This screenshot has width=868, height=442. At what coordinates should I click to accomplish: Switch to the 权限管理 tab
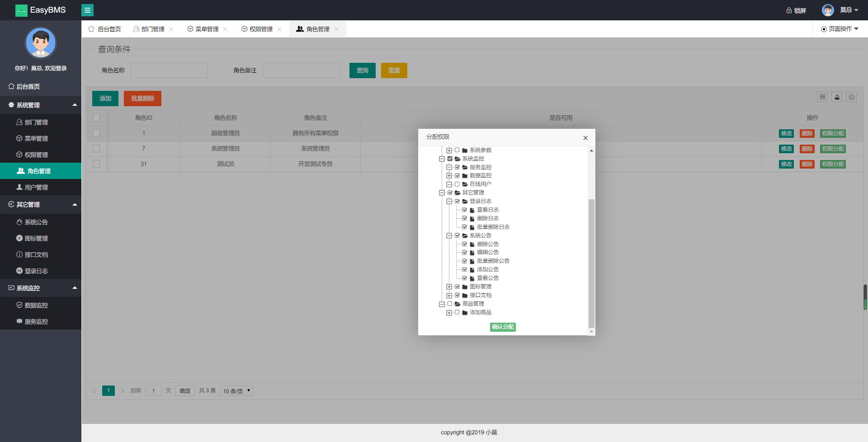click(x=257, y=29)
